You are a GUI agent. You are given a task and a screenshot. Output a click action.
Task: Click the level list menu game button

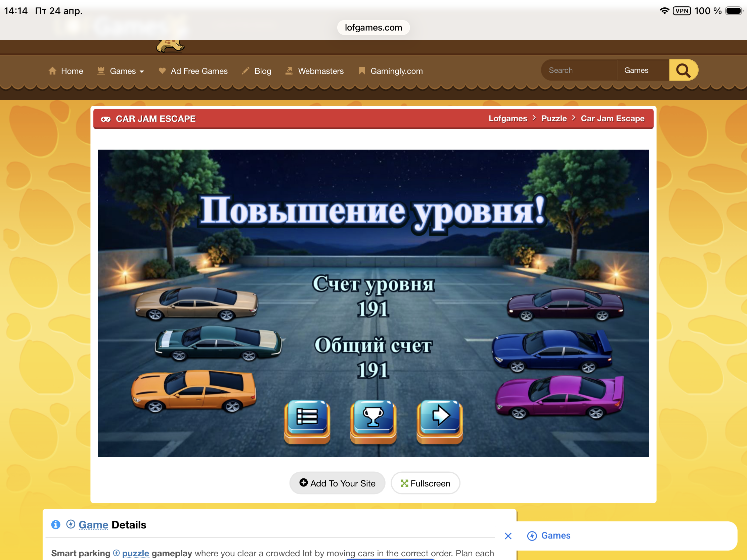(307, 419)
